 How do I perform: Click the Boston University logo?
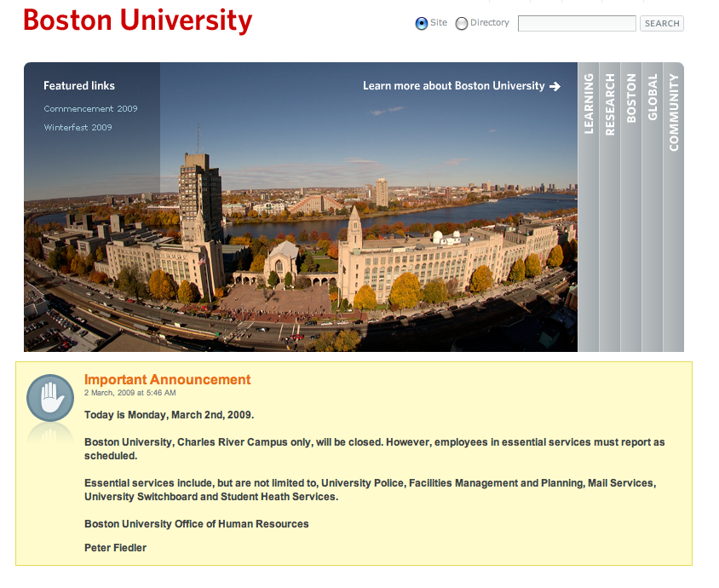pos(137,20)
